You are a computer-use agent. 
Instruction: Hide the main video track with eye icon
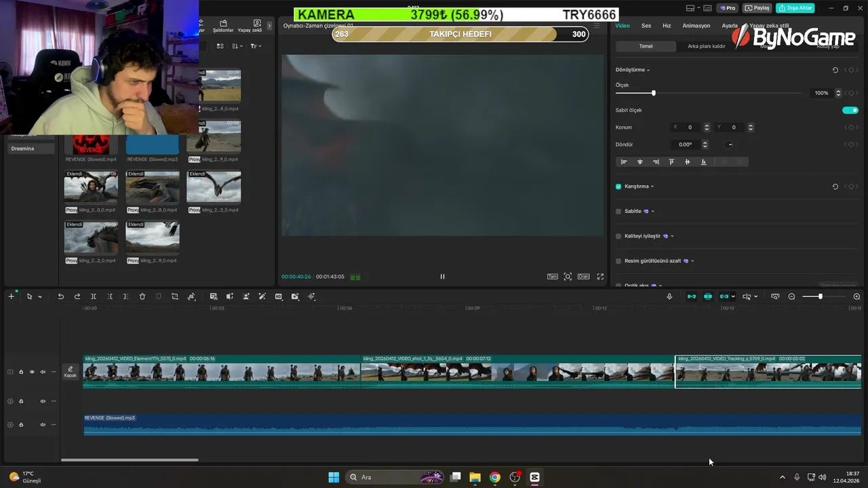click(32, 372)
